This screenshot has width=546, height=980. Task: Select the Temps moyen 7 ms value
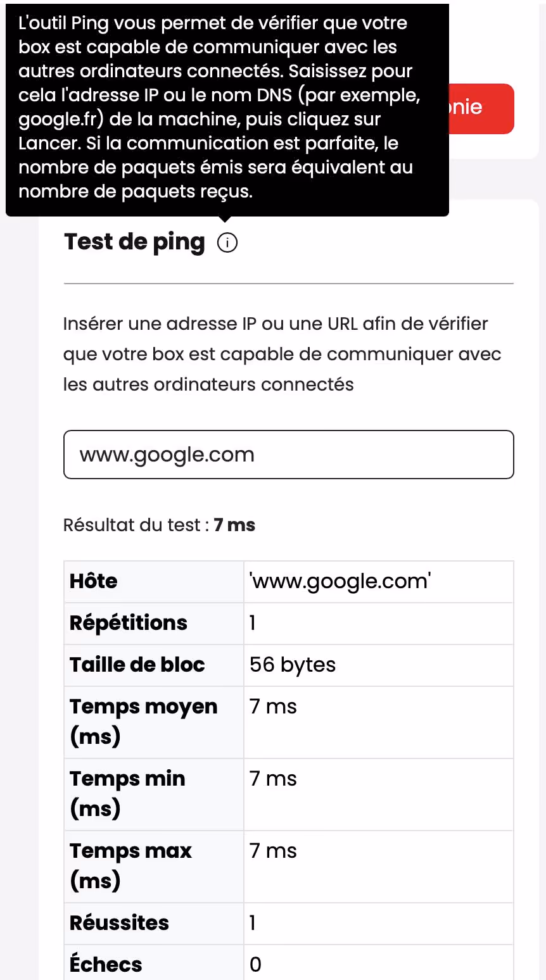tap(274, 707)
